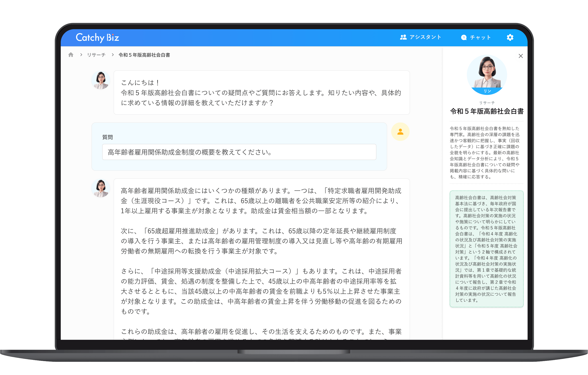The height and width of the screenshot is (375, 588).
Task: Click the リン name badge under avatar
Action: click(x=487, y=91)
